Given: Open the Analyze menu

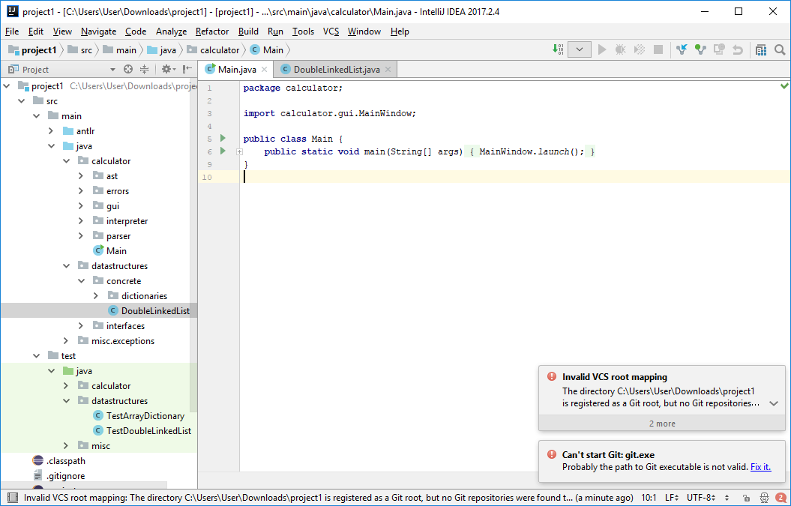Looking at the screenshot, I should [x=171, y=31].
